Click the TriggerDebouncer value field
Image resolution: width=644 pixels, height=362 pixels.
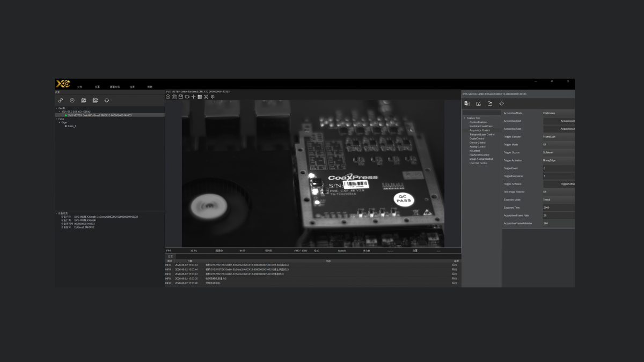coord(558,176)
